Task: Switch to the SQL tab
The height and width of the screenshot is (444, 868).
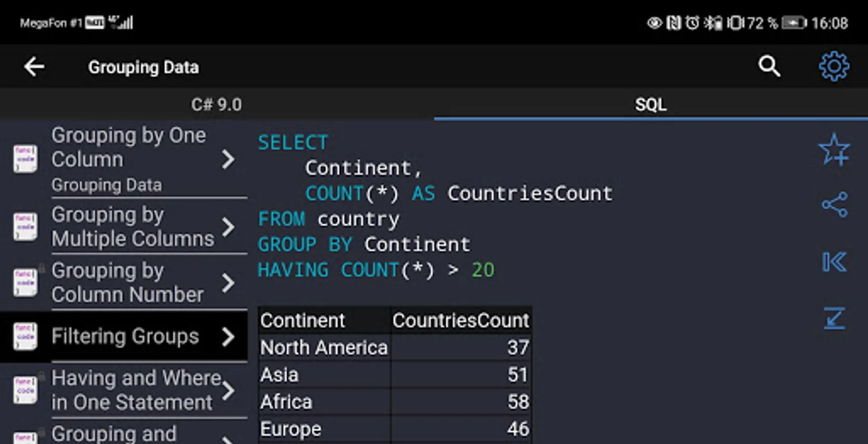Action: pyautogui.click(x=651, y=105)
